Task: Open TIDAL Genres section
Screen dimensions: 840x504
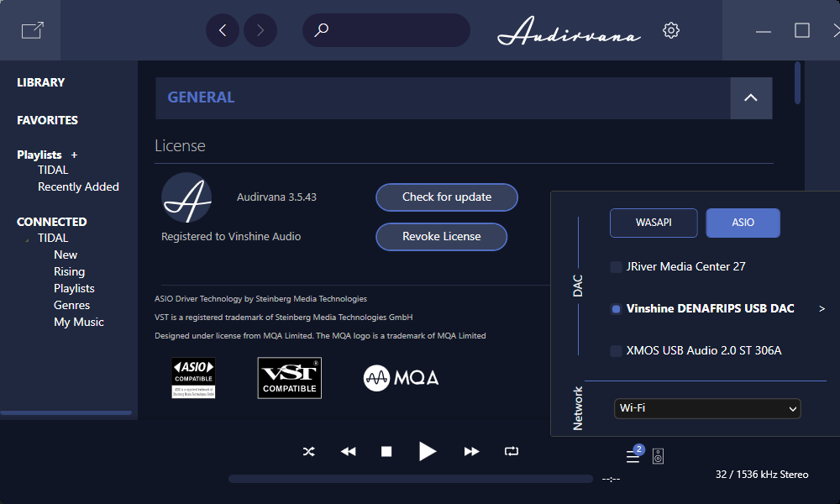Action: 71,305
